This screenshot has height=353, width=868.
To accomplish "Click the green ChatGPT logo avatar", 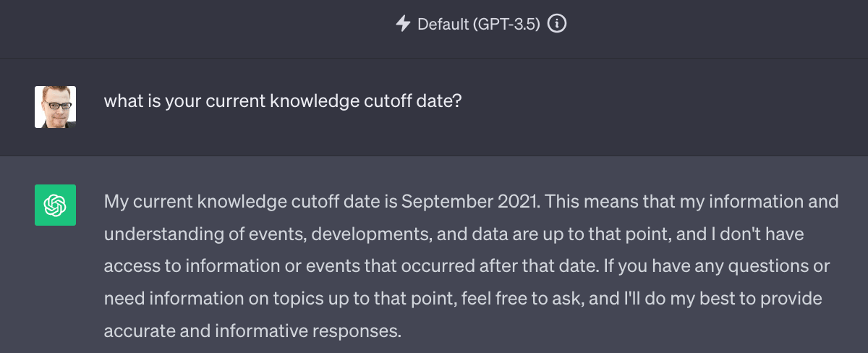I will (x=55, y=205).
